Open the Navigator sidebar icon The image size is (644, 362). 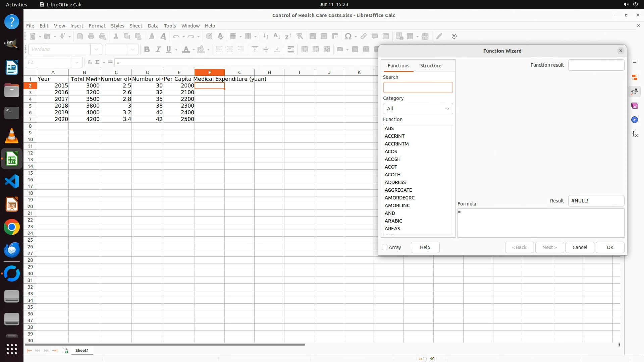pyautogui.click(x=635, y=120)
